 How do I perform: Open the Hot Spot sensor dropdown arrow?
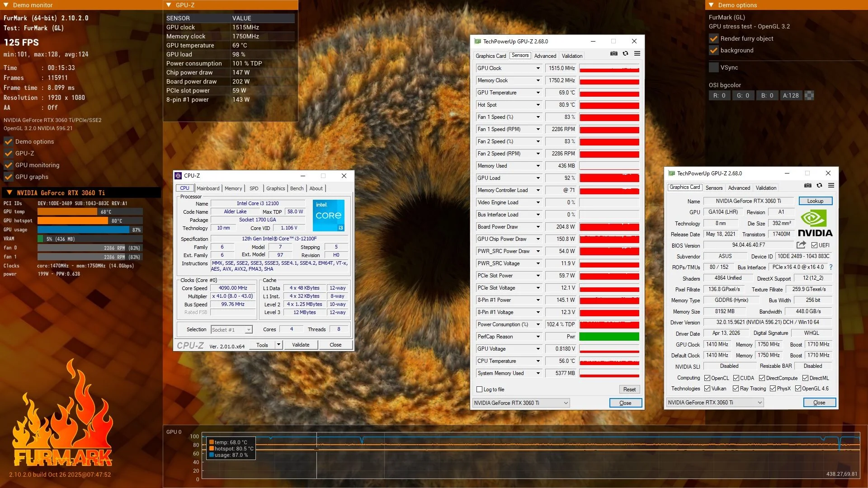coord(538,105)
